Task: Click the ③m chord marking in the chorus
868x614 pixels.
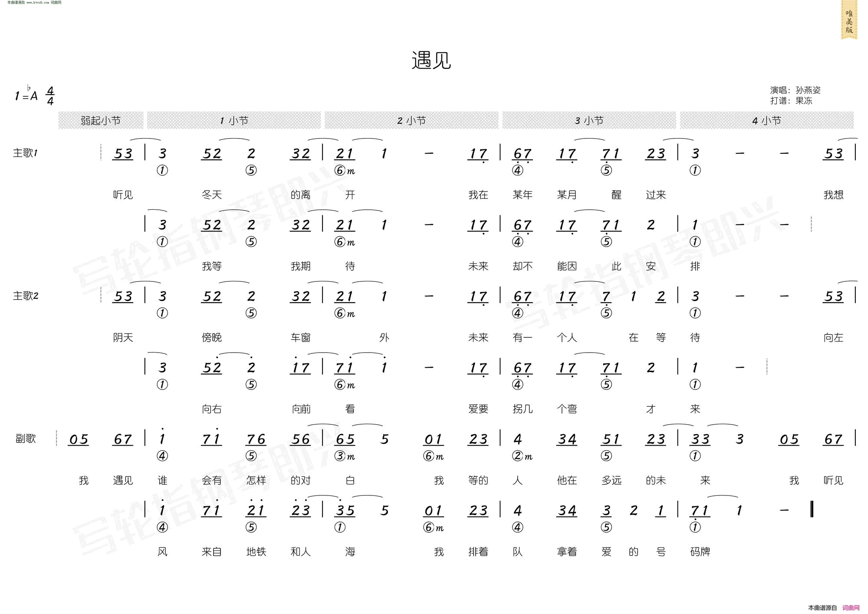Action: point(345,456)
